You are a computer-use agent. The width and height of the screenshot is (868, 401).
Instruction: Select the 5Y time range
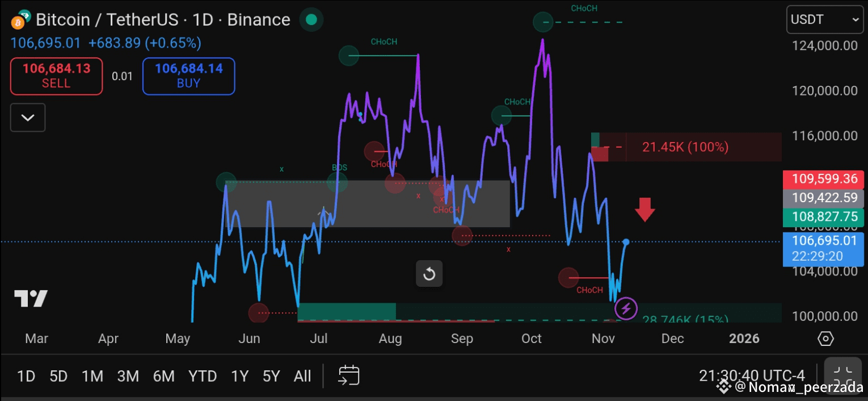tap(271, 376)
